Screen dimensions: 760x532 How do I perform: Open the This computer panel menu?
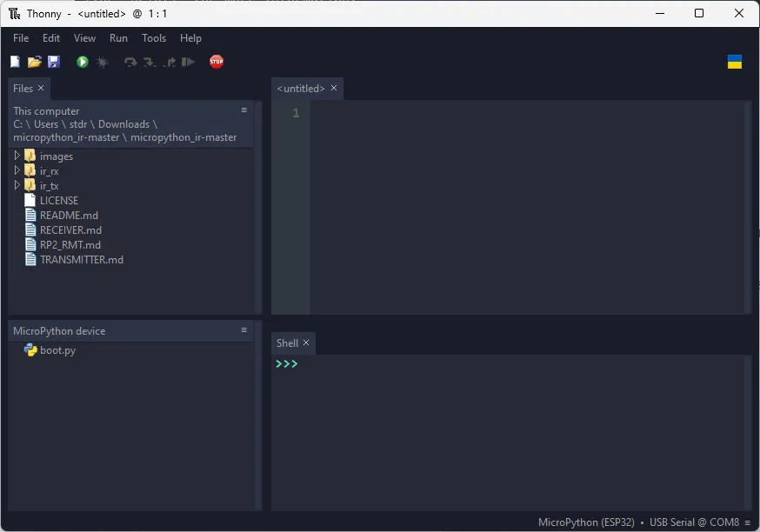[244, 110]
